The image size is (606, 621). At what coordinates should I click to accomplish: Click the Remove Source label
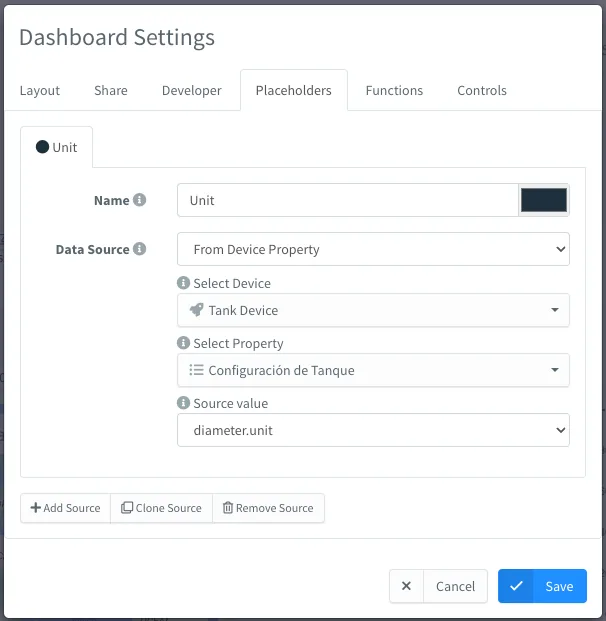275,508
